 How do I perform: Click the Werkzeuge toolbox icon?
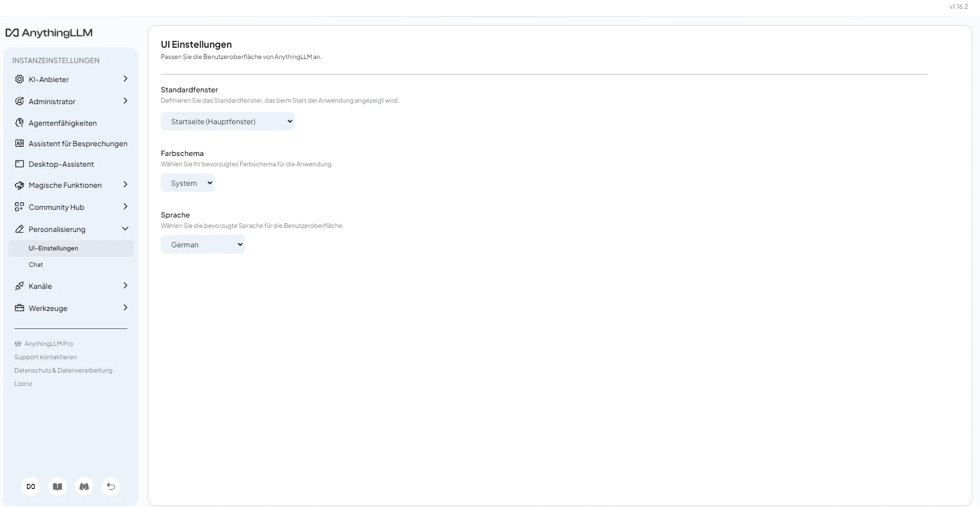20,308
